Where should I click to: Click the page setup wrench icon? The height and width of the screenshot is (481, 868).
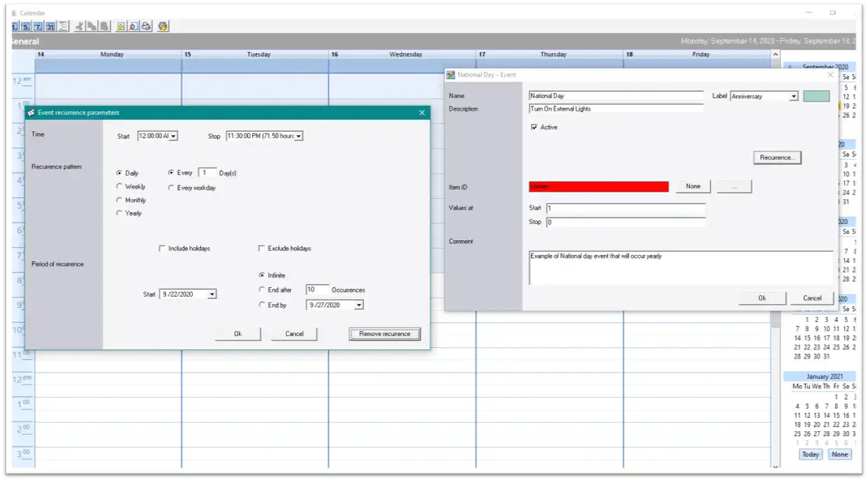120,27
